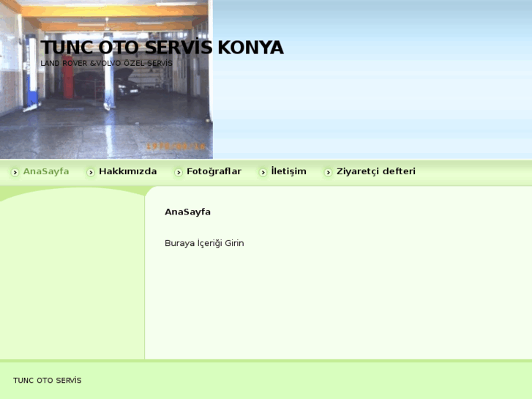This screenshot has width=532, height=399.
Task: Go to the Hakkımızda page
Action: (127, 171)
